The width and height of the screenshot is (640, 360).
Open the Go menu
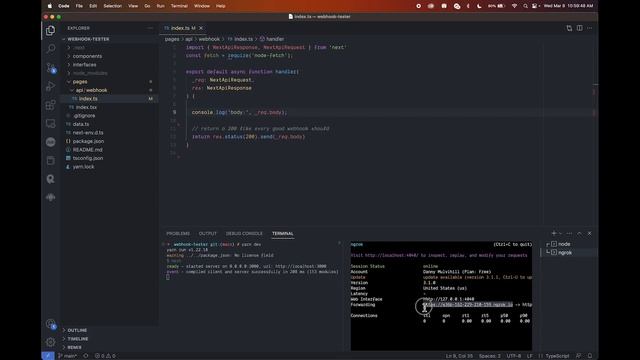tap(147, 6)
